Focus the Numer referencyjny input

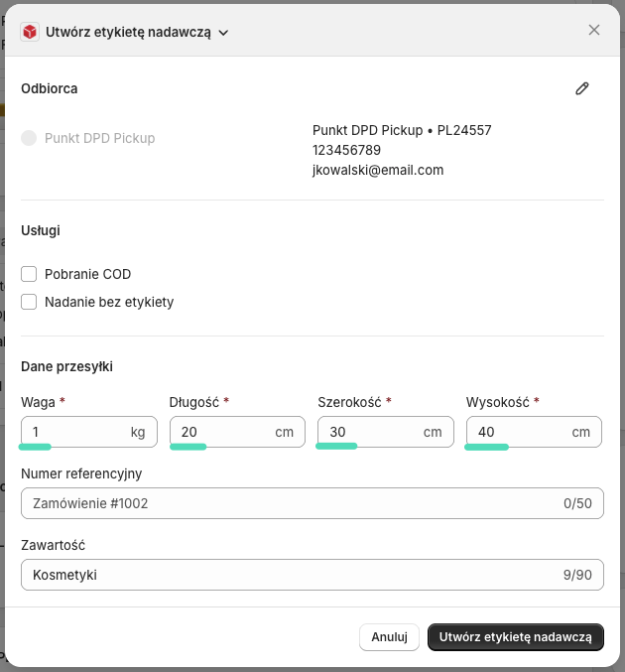pos(312,503)
